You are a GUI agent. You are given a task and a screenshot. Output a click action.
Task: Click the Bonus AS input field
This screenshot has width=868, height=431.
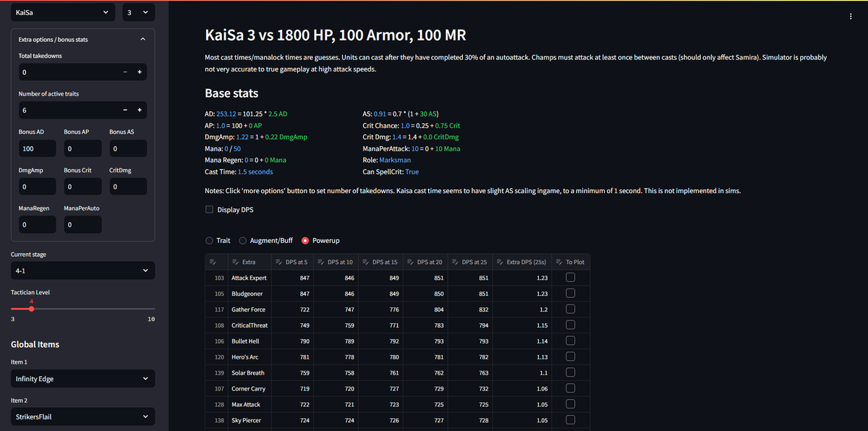[x=128, y=148]
